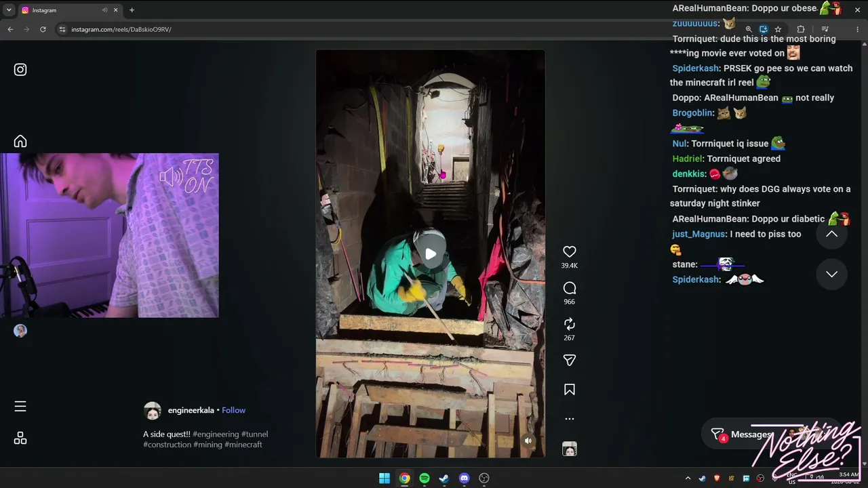Bookmark this page with the star icon
The height and width of the screenshot is (488, 868).
point(778,29)
